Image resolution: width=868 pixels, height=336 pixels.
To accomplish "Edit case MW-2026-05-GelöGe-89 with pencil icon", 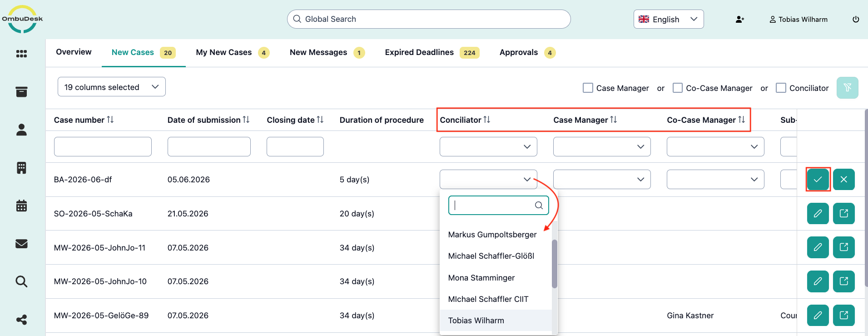I will pos(818,316).
